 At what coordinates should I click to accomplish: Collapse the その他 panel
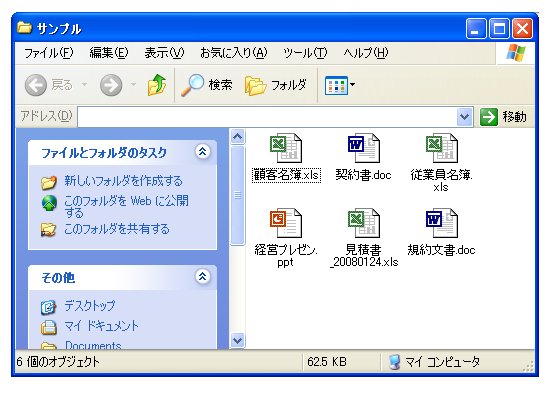click(202, 277)
